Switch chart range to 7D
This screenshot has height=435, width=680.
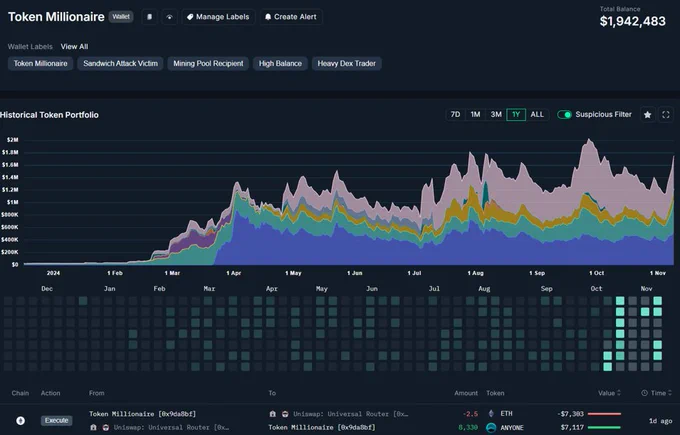[x=455, y=114]
